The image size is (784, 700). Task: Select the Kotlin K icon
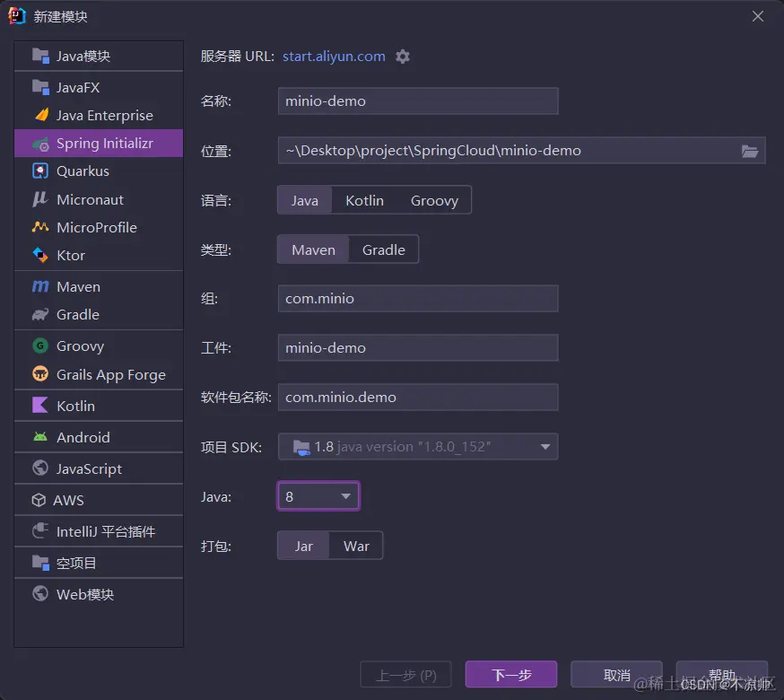[40, 406]
